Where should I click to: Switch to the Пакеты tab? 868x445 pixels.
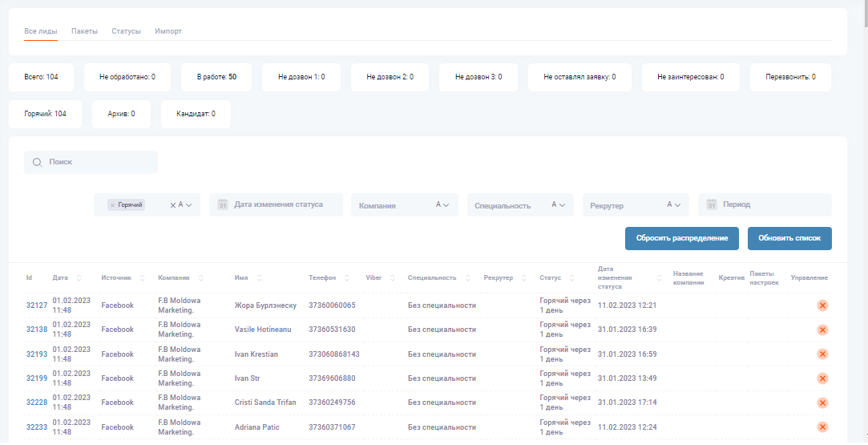pos(84,31)
